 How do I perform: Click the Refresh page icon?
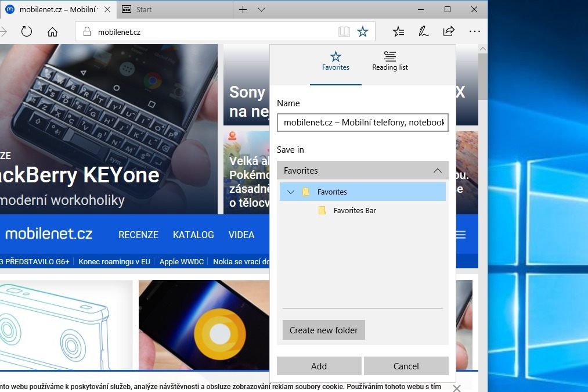pos(27,31)
